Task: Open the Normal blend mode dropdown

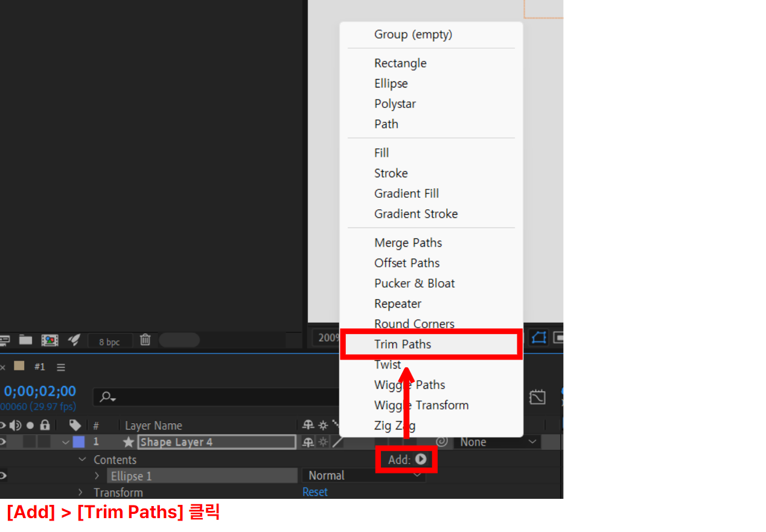Action: [363, 475]
